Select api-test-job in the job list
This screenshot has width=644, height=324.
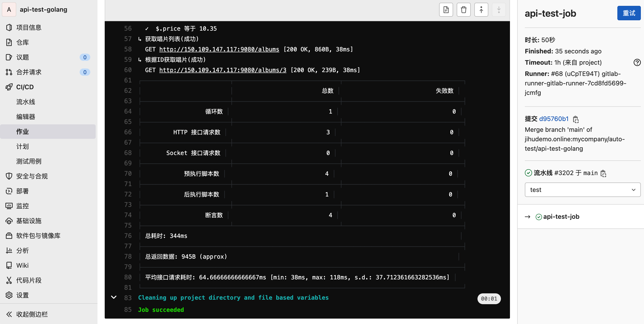click(x=561, y=217)
